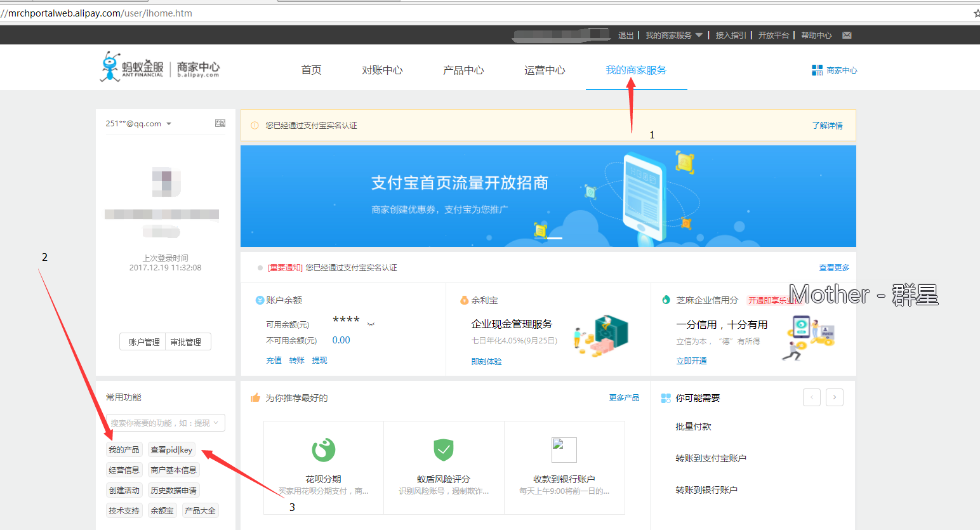Viewport: 980px width, 530px height.
Task: Open the mail envelope icon in top bar
Action: 847,36
